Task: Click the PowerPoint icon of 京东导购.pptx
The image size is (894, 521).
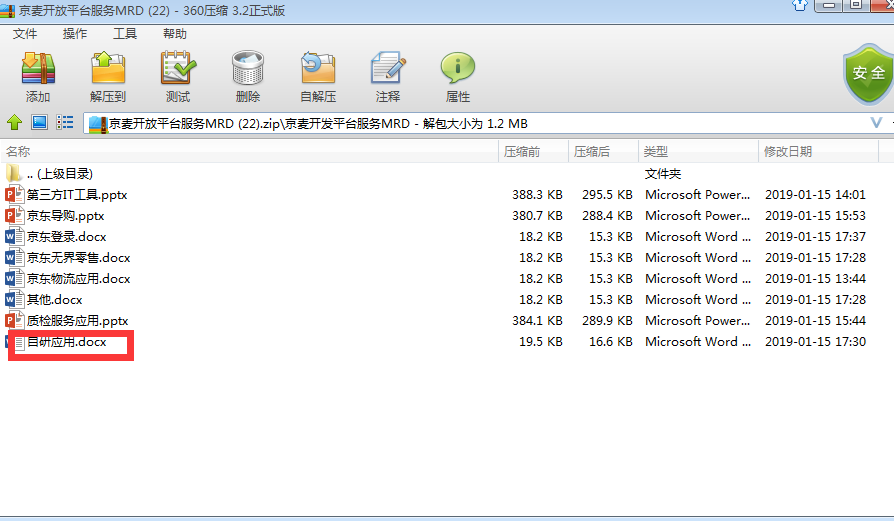Action: click(14, 215)
